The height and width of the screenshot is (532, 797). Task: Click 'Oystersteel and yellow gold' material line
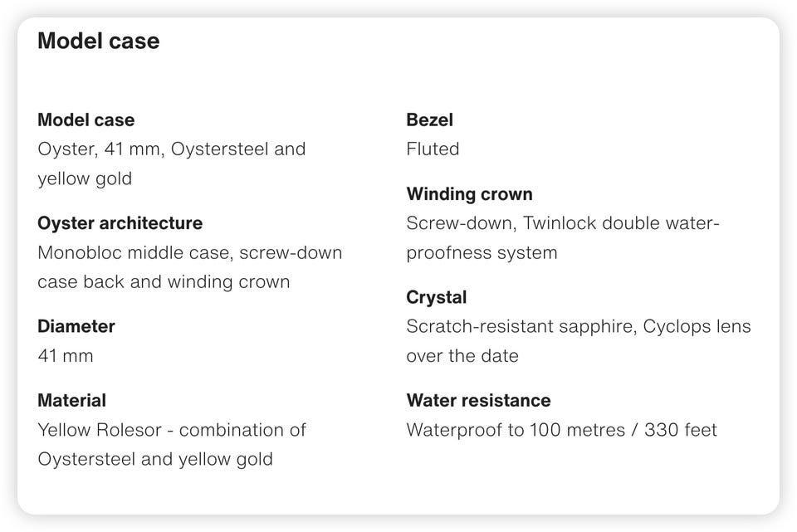click(x=155, y=459)
